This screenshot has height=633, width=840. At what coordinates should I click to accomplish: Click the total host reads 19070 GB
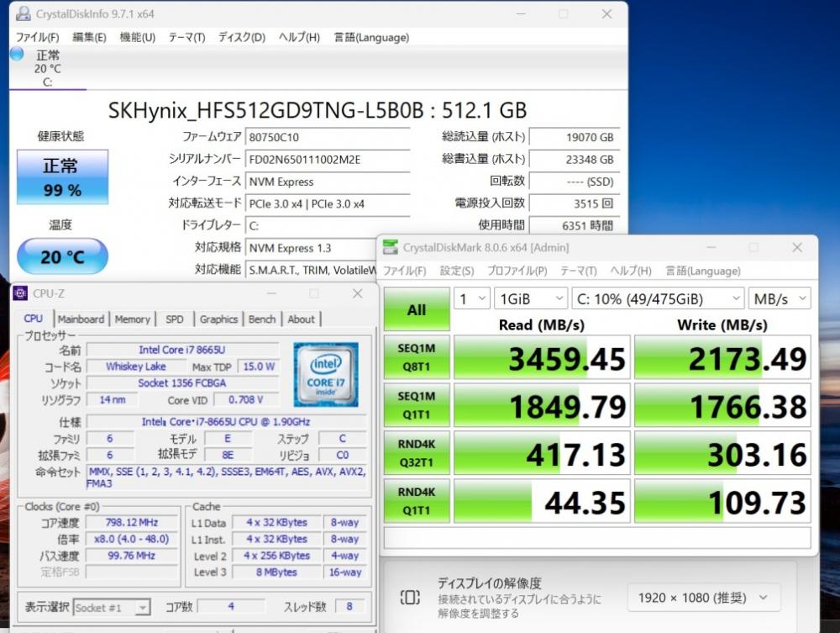pos(575,137)
